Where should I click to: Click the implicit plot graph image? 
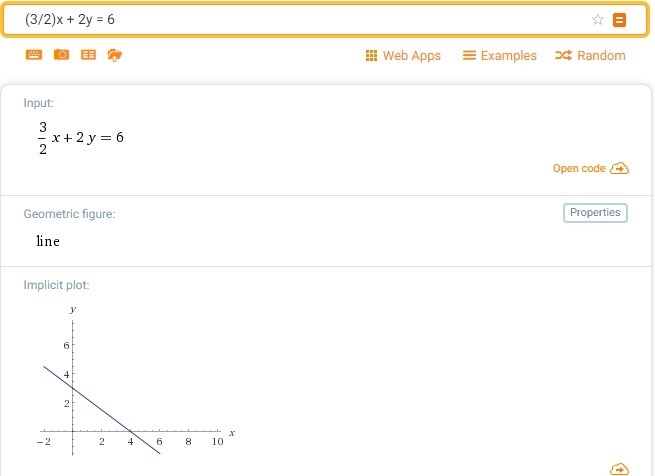136,380
